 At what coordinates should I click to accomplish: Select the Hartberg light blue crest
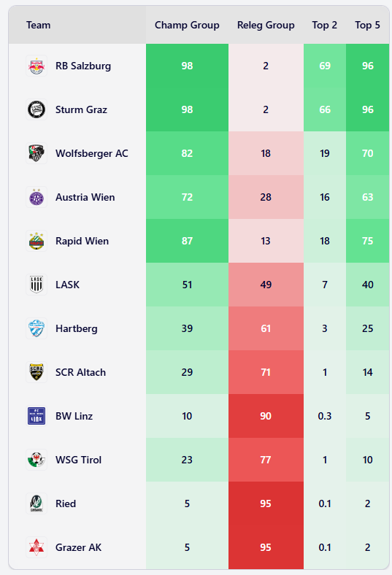36,328
